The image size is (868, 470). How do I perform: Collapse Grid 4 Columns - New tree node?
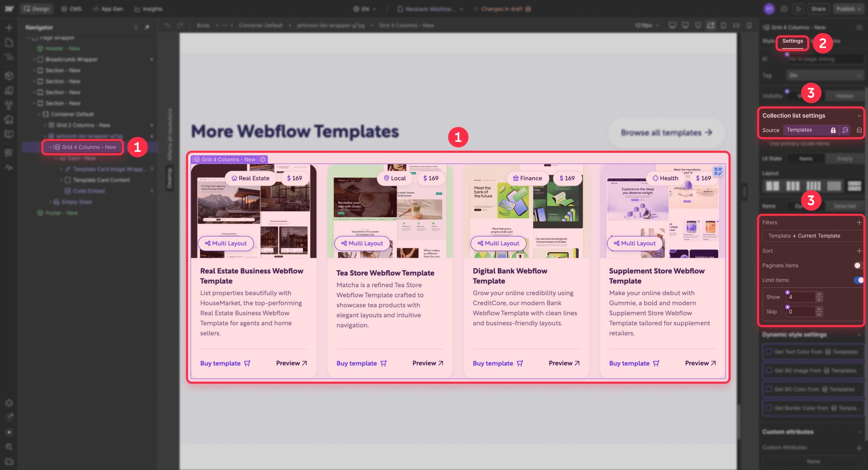(50, 147)
